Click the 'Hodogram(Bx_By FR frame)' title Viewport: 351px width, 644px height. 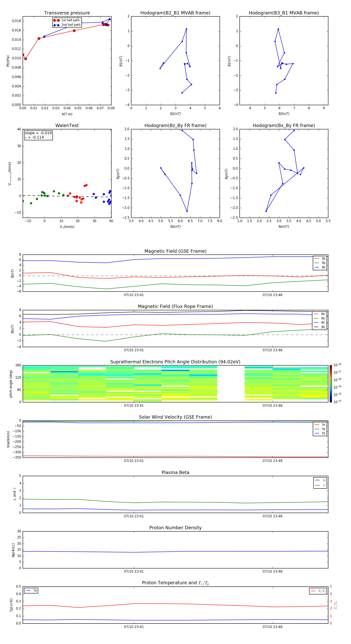click(x=284, y=125)
